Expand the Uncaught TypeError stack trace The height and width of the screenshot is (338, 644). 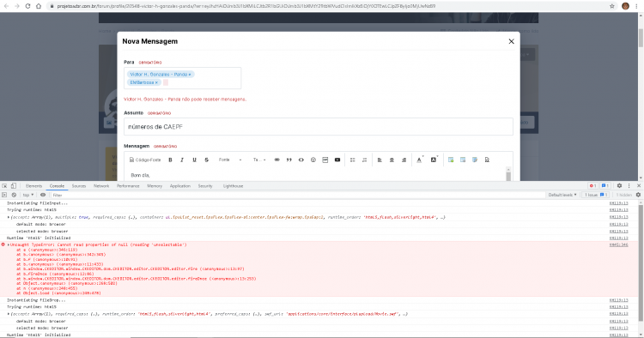click(x=9, y=244)
